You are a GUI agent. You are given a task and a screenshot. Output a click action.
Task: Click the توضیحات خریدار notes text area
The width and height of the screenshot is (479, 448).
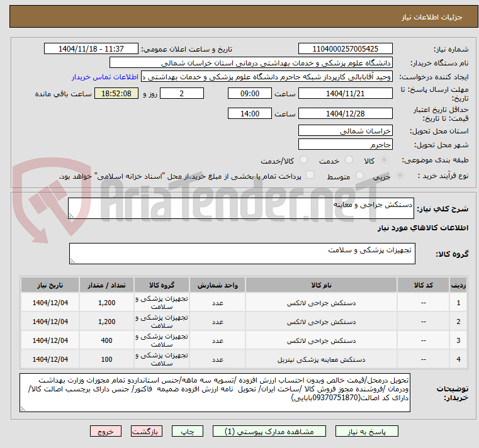(x=215, y=393)
